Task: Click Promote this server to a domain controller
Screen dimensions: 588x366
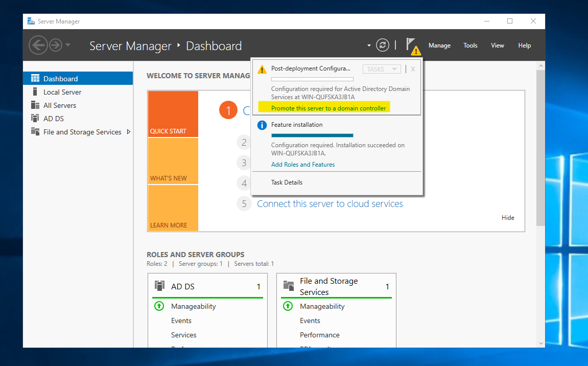Action: [328, 108]
